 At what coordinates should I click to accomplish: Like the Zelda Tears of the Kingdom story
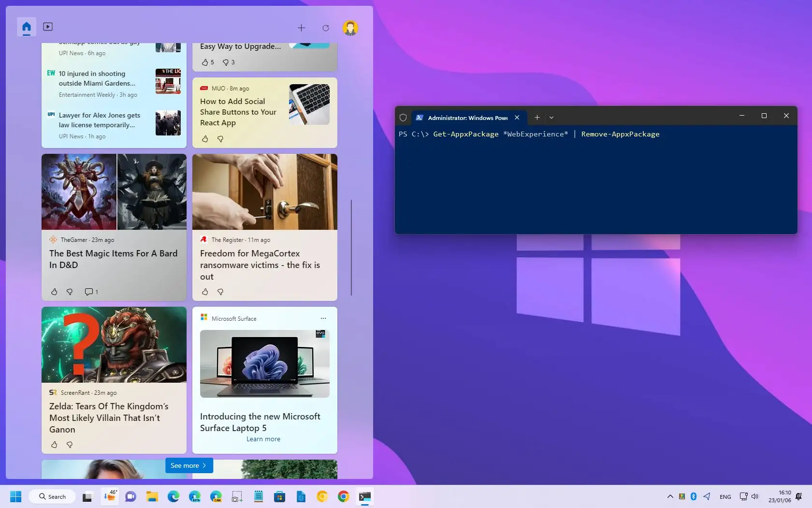pos(54,445)
